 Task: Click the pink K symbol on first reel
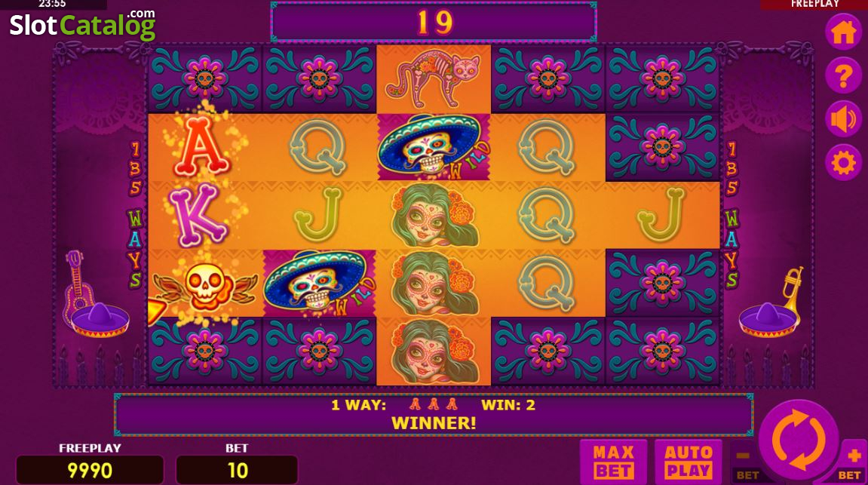pyautogui.click(x=198, y=215)
